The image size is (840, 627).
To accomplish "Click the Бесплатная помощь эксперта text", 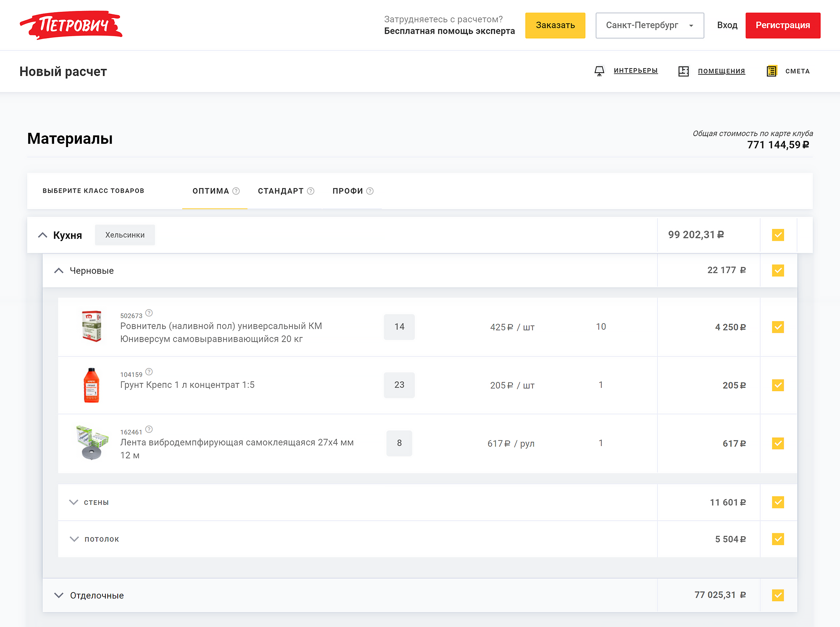I will (449, 31).
